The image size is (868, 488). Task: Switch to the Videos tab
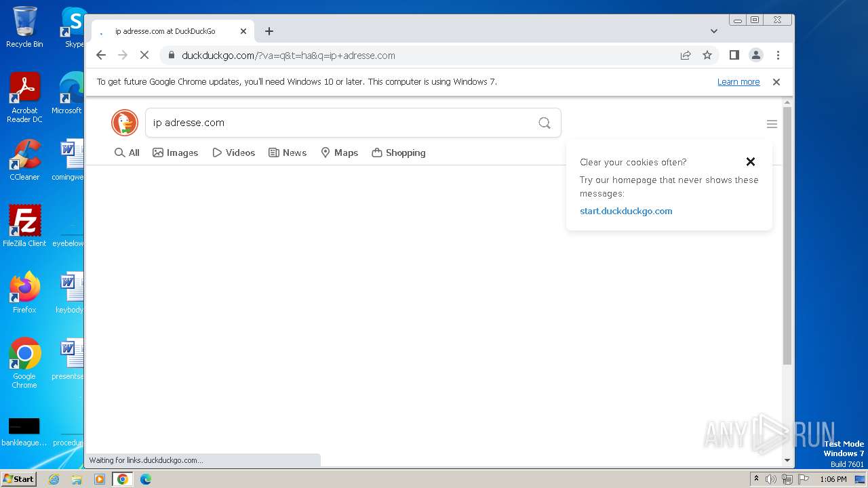(234, 152)
